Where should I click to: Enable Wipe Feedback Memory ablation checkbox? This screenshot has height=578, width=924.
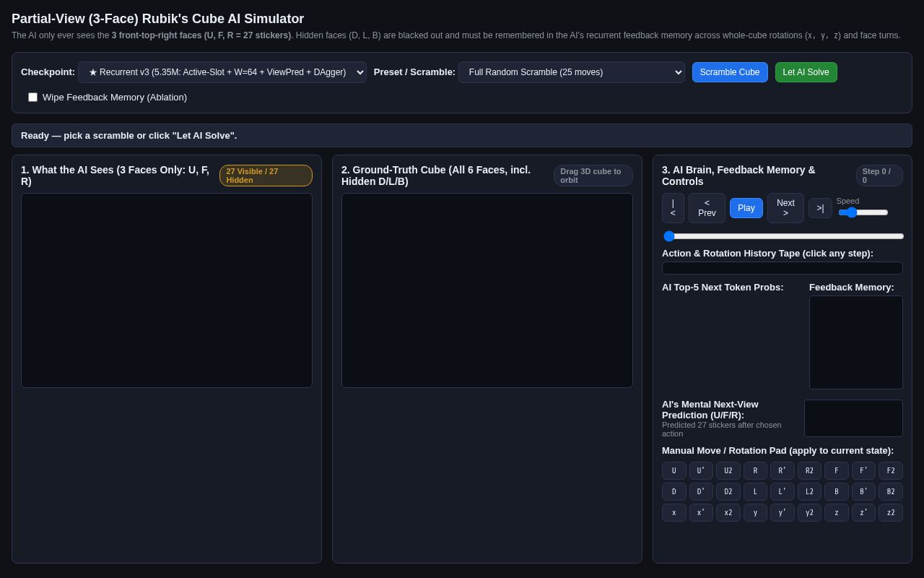pyautogui.click(x=32, y=97)
